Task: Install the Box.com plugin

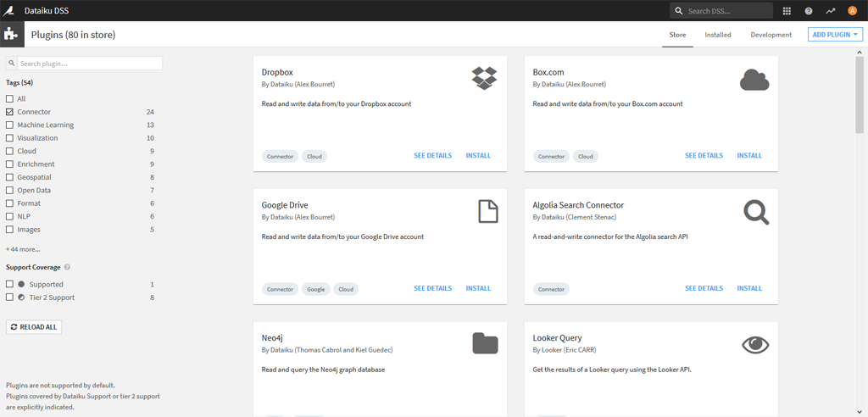Action: point(749,156)
